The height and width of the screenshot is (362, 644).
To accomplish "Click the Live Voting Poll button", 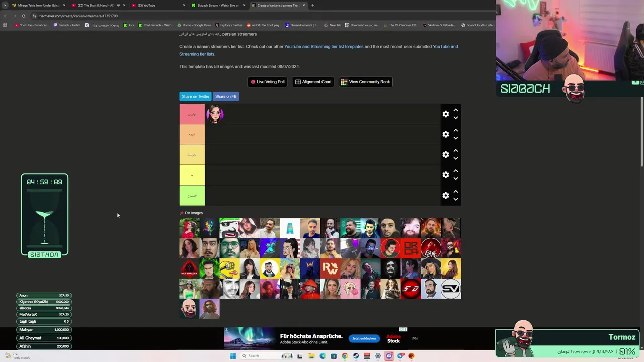I will (x=267, y=82).
